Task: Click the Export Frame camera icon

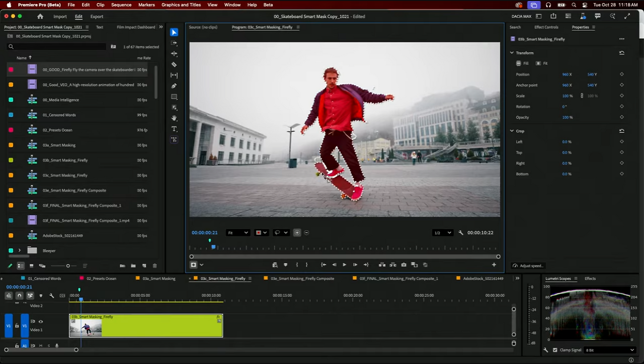Action: click(404, 265)
